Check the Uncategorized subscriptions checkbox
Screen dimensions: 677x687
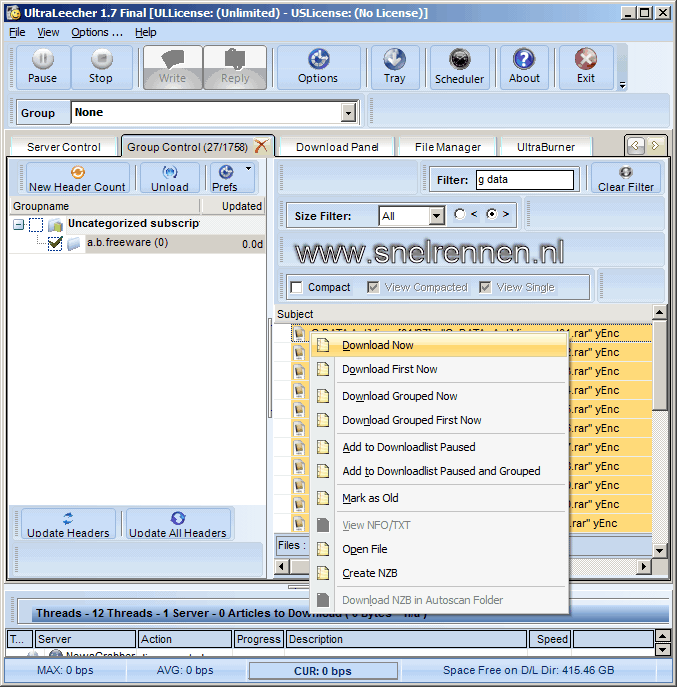pos(36,225)
